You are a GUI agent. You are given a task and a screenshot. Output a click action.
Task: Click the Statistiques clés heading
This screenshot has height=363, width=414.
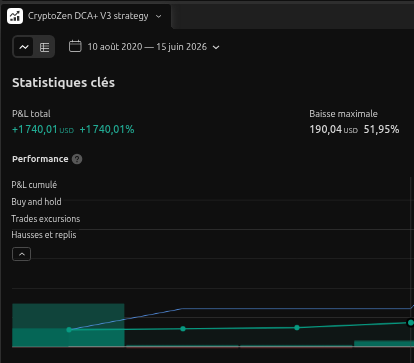pos(63,83)
